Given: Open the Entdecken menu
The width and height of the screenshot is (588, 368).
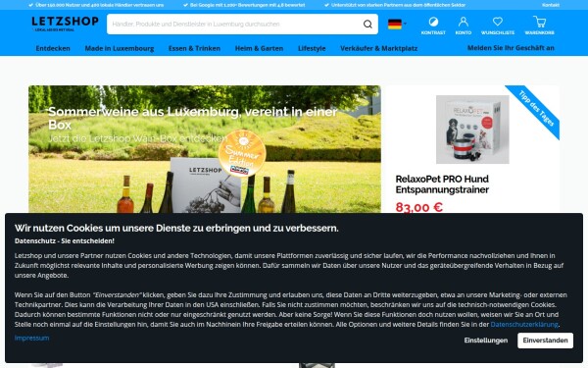Looking at the screenshot, I should (x=53, y=48).
